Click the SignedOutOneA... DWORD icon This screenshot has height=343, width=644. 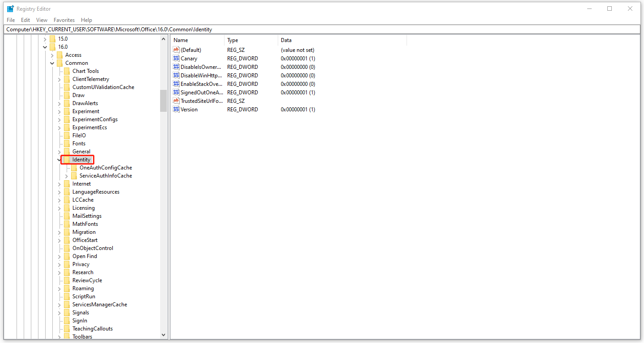click(176, 93)
